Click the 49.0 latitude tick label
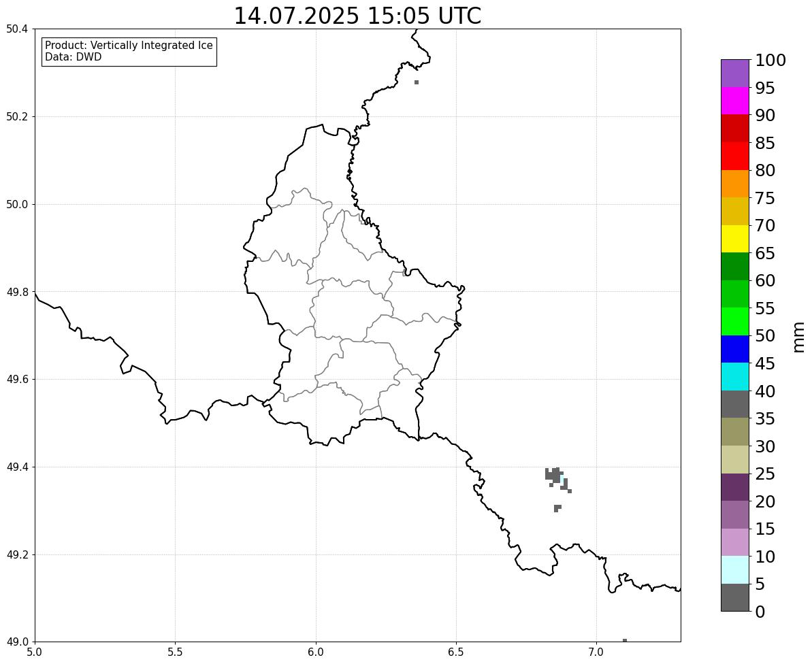Viewport: 812px width, 664px height. (16, 642)
